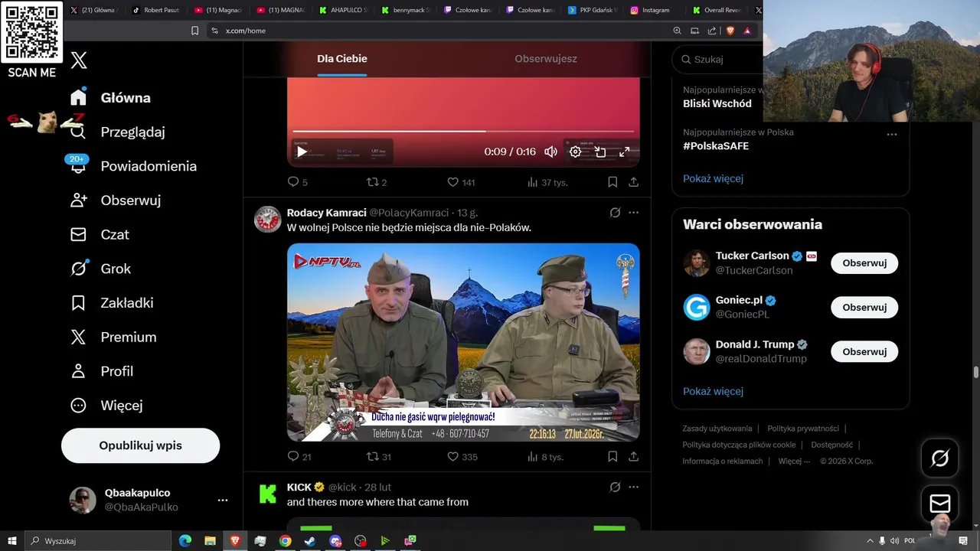Switch to PKP Gdańsk browser tab
This screenshot has height=551, width=980.
(x=593, y=10)
